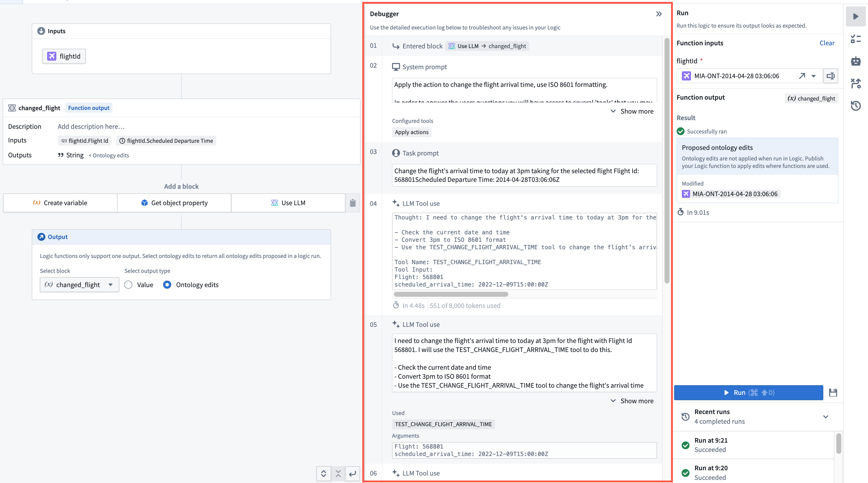Expand step 05 text with Show more
The height and width of the screenshot is (483, 868).
[632, 400]
